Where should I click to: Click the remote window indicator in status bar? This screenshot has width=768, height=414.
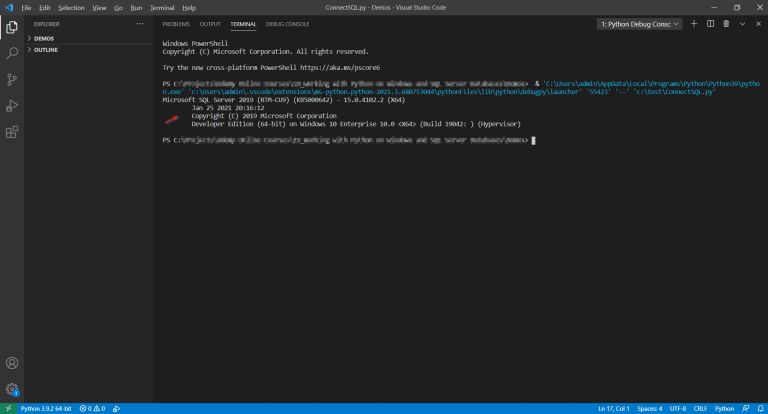(x=8, y=409)
